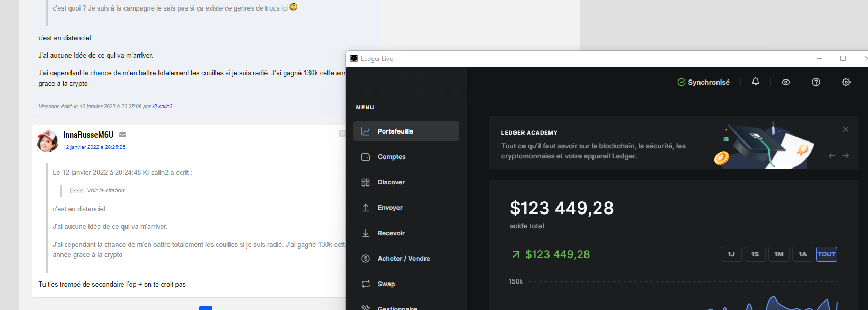The height and width of the screenshot is (310, 868).
Task: Open Discover in the sidebar
Action: coord(406,182)
